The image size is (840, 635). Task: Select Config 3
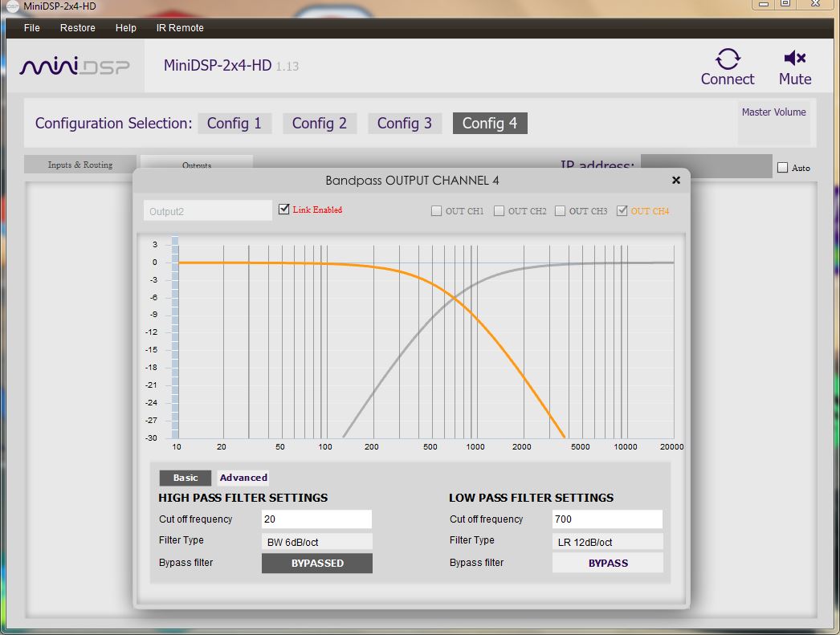(405, 123)
